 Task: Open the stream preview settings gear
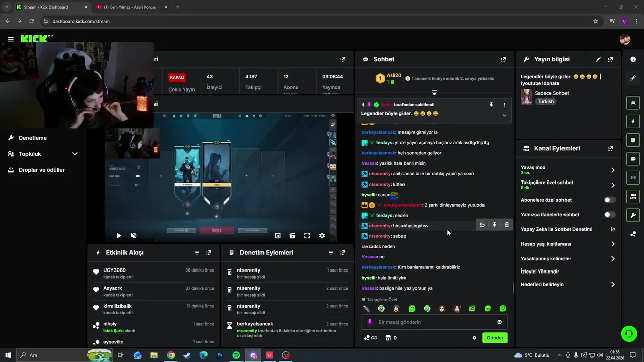coord(322,235)
